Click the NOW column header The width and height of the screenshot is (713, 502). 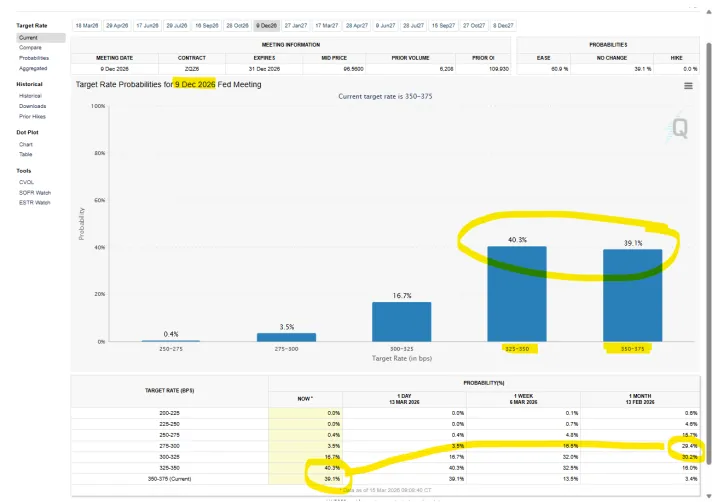click(305, 399)
